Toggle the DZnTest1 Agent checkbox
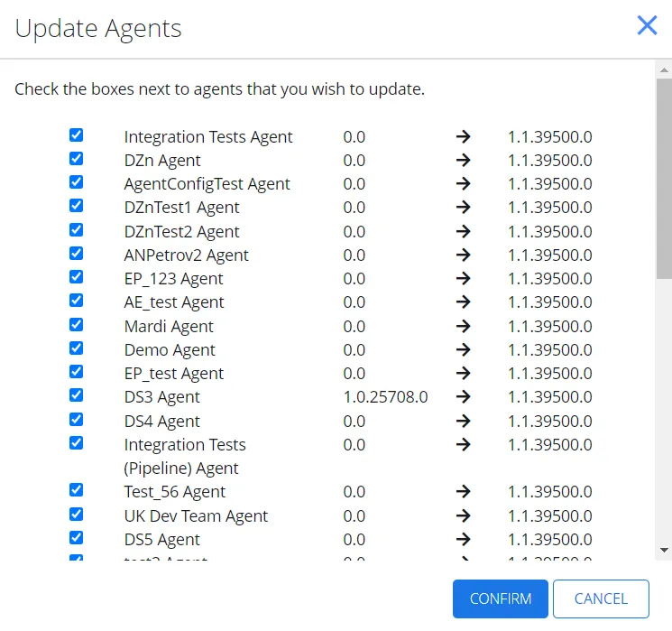 (x=77, y=206)
